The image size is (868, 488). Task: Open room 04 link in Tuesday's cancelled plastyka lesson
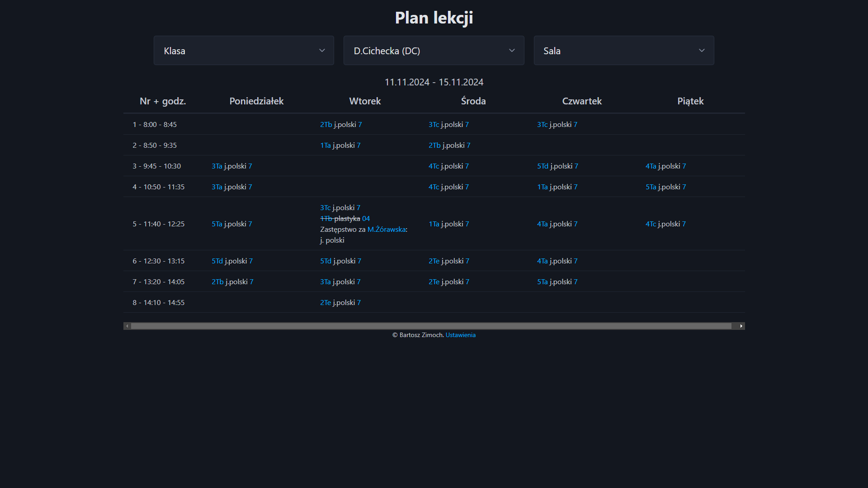pyautogui.click(x=366, y=218)
